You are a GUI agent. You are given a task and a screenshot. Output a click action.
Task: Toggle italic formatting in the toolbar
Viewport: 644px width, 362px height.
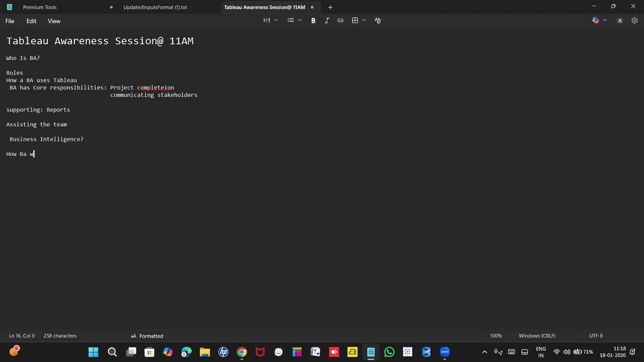click(x=327, y=21)
